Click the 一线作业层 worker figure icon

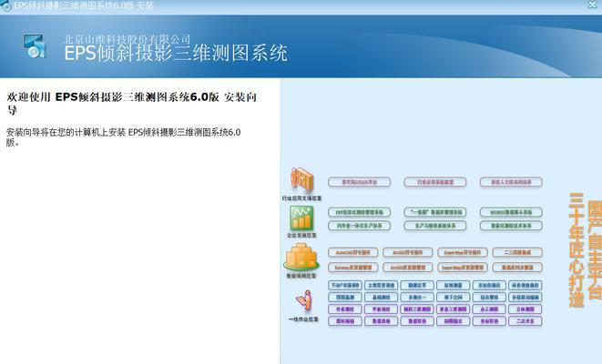pos(304,300)
